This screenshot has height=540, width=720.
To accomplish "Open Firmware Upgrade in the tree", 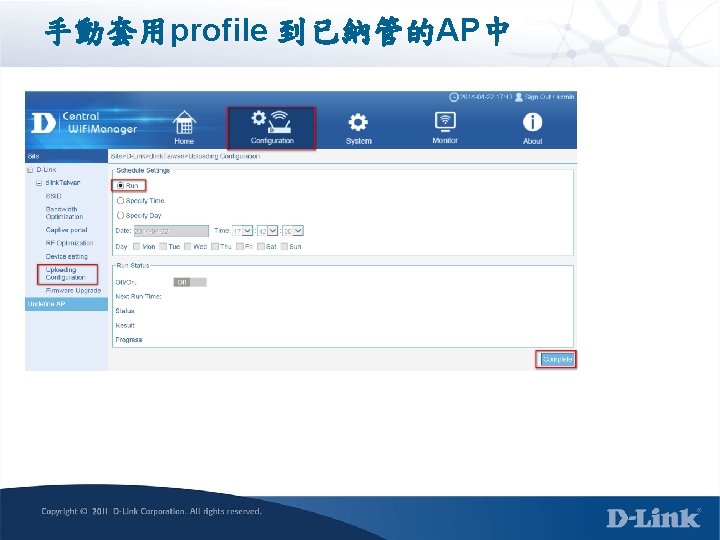I will click(x=73, y=291).
